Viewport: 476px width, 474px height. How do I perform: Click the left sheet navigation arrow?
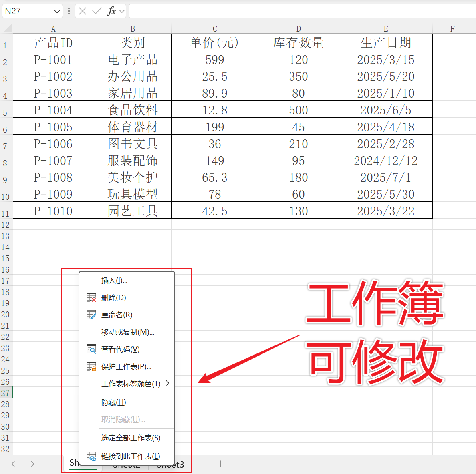(x=13, y=464)
